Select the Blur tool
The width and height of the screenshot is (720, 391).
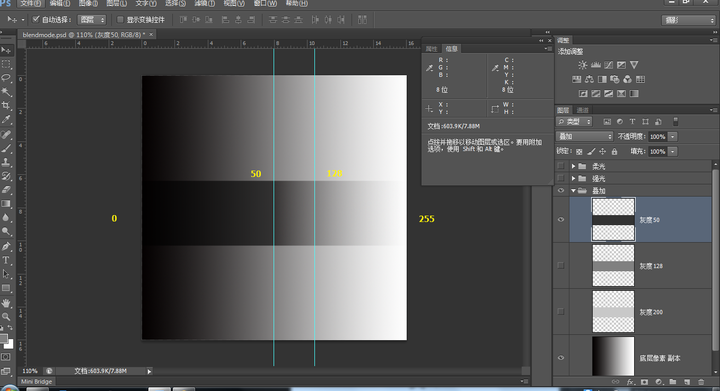point(6,218)
